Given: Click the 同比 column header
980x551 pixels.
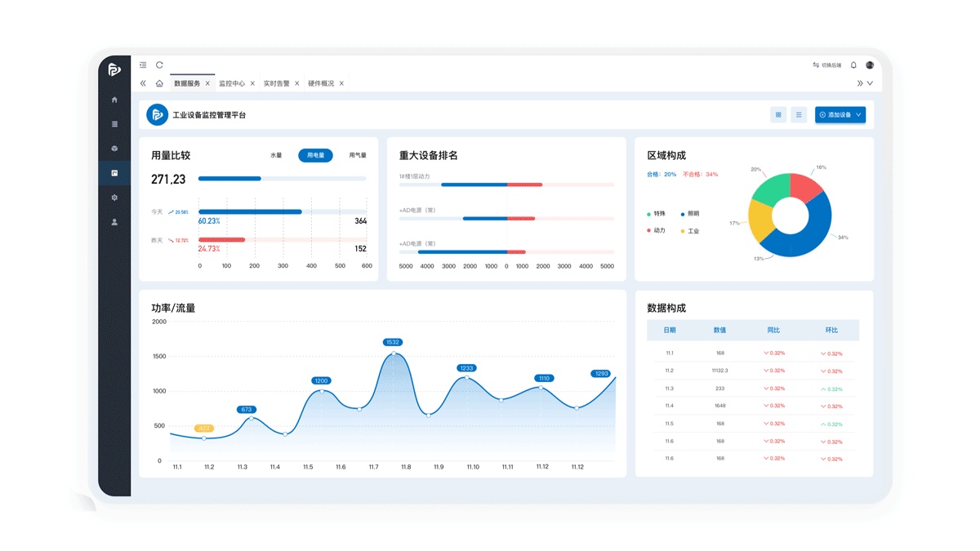Looking at the screenshot, I should [x=773, y=331].
